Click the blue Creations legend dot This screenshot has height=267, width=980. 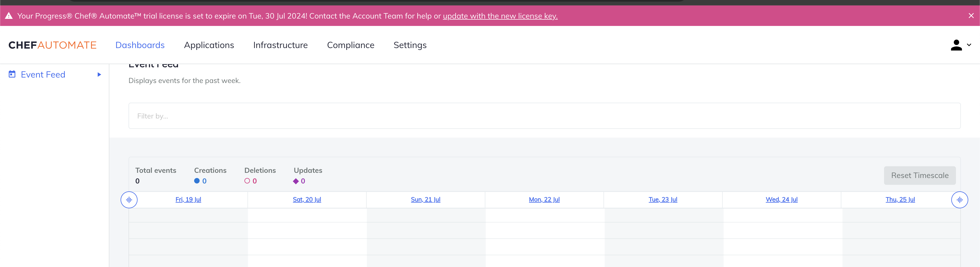(x=197, y=181)
